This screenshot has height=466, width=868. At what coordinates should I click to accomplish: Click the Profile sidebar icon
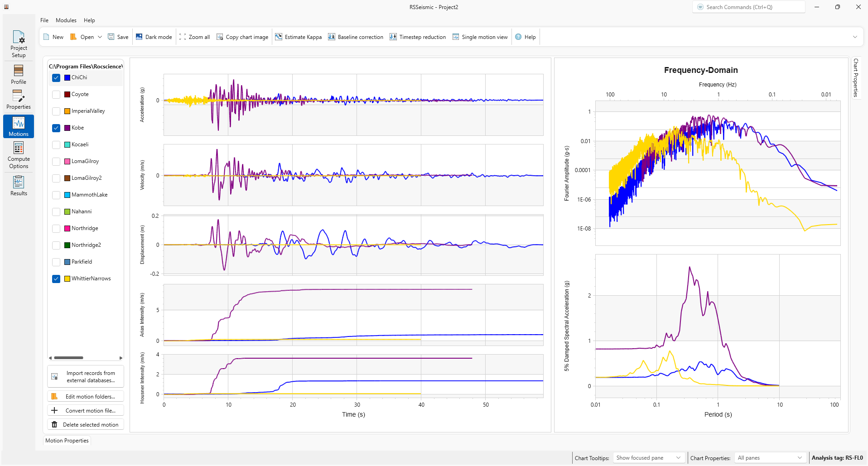click(x=19, y=74)
